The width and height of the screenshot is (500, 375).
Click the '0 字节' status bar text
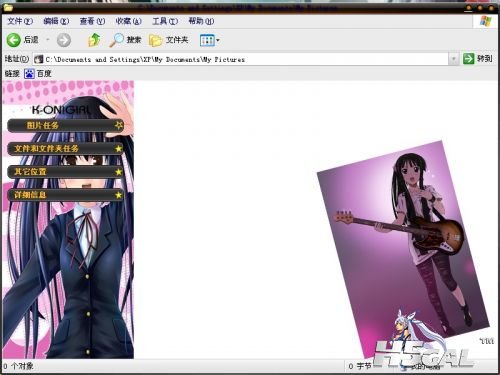point(360,366)
